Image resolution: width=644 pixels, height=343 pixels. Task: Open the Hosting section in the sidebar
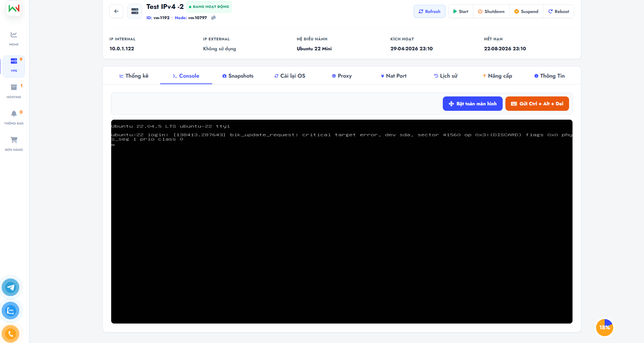(x=14, y=91)
